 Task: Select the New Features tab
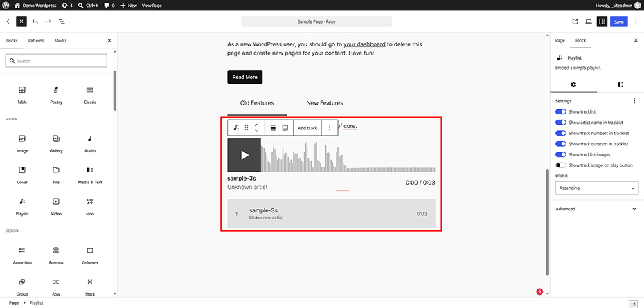point(325,103)
